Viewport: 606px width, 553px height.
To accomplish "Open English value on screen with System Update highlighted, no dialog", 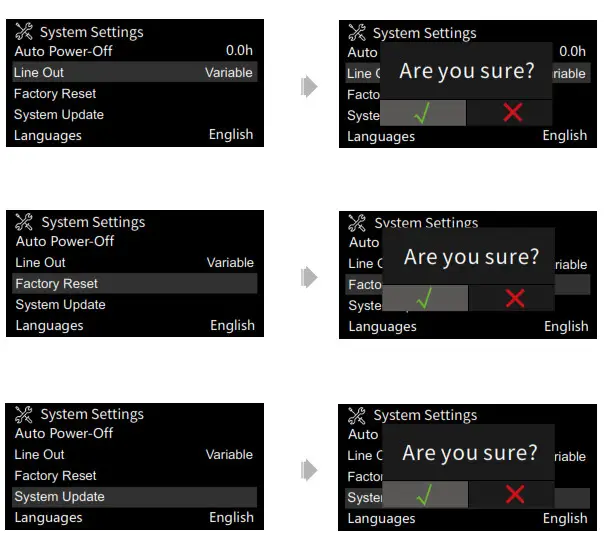I will tap(231, 517).
